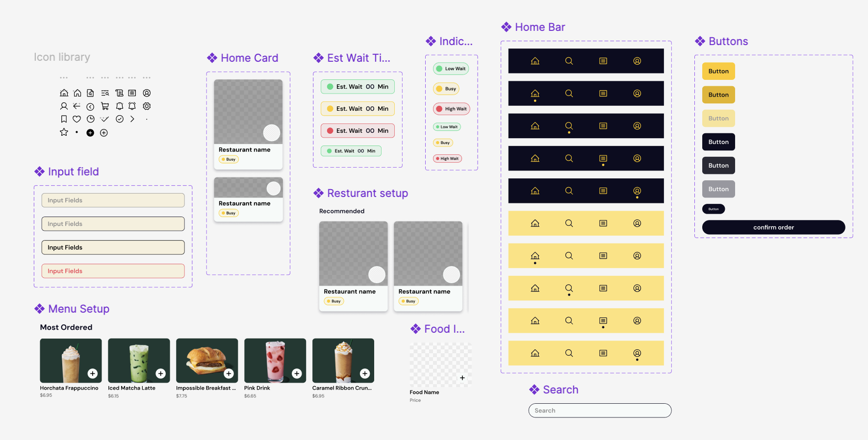This screenshot has height=440, width=868.
Task: Add Horchata Frappuccino with its plus button
Action: coord(93,373)
